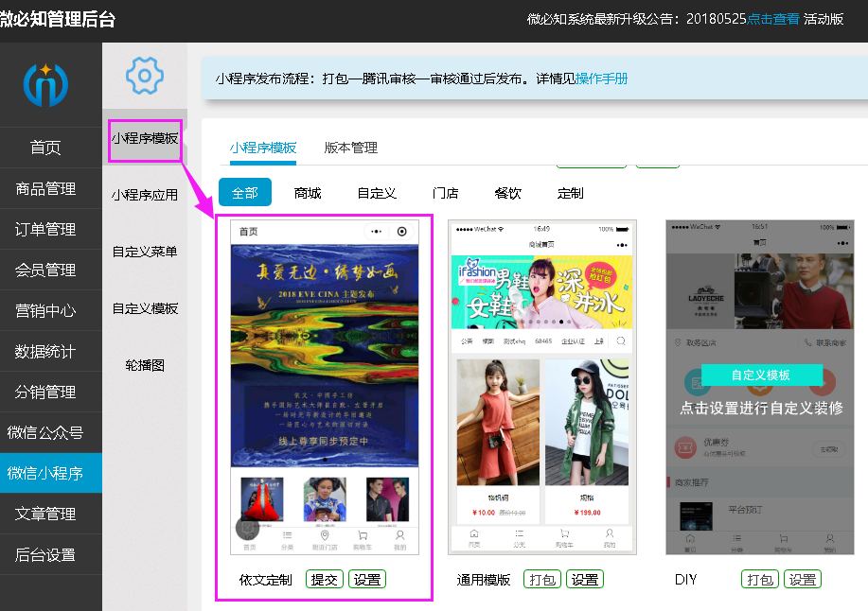Open 自定义菜单 in secondary sidebar
Viewport: 868px width, 611px height.
145,252
